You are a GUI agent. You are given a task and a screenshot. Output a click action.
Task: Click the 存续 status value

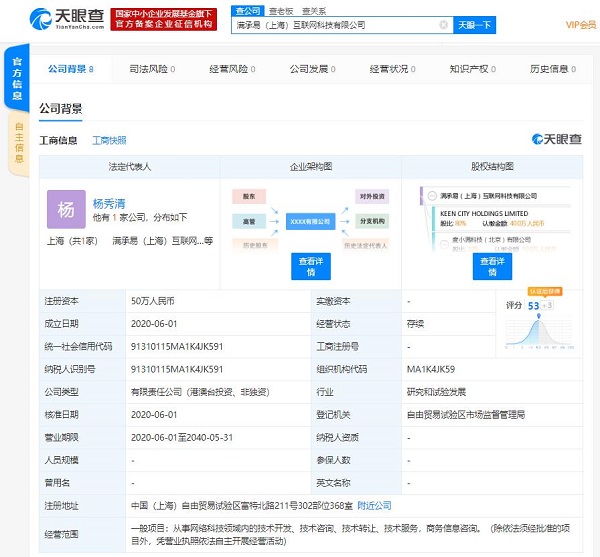(x=415, y=324)
